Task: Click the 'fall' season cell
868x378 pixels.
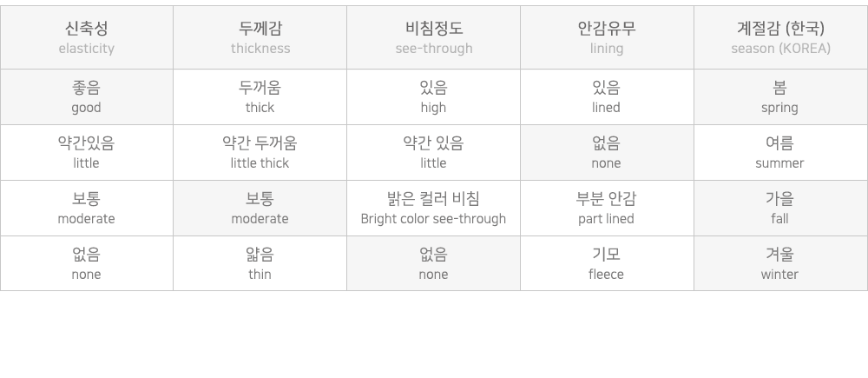Action: pos(780,208)
